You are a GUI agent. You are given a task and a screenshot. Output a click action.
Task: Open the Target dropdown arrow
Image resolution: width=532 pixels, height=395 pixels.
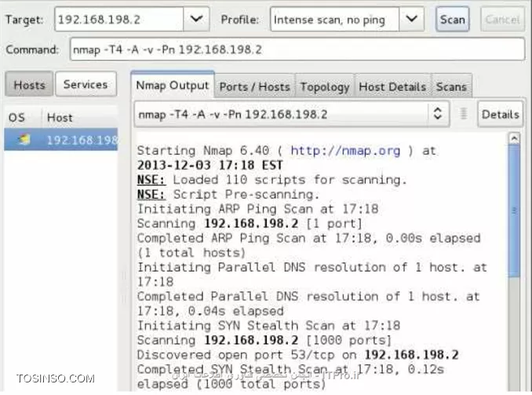coord(196,19)
